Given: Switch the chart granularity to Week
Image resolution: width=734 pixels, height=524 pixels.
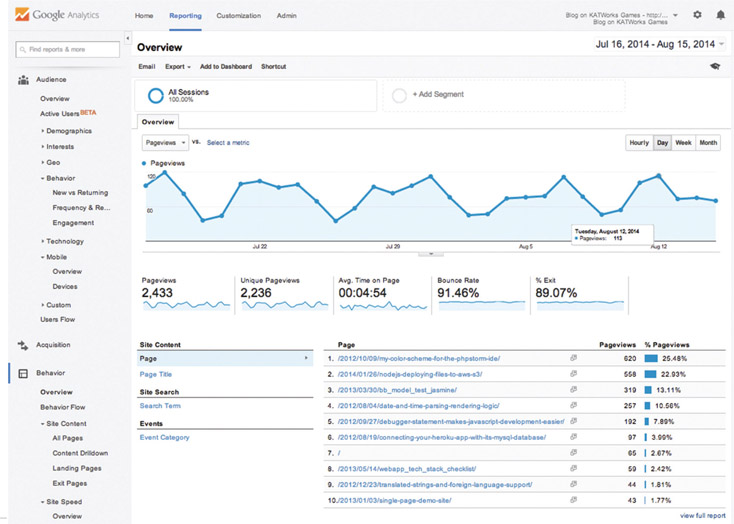Looking at the screenshot, I should coord(684,143).
